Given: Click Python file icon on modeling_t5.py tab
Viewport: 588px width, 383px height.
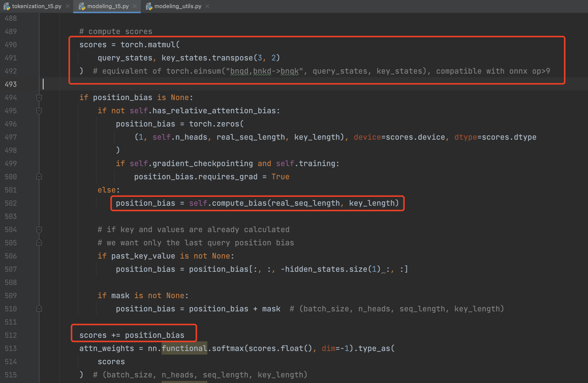Looking at the screenshot, I should [x=82, y=6].
